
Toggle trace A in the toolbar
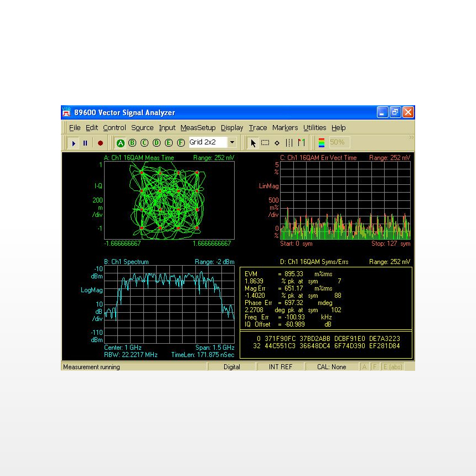pos(121,143)
